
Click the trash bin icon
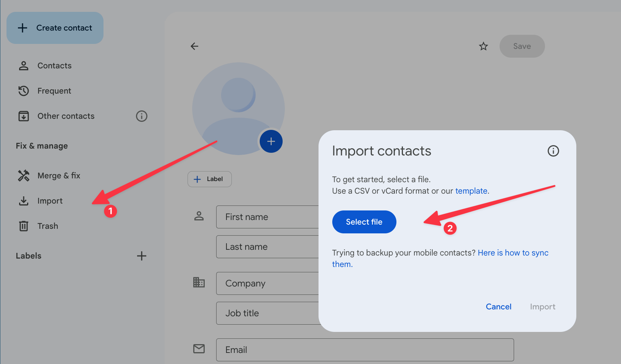pyautogui.click(x=24, y=226)
